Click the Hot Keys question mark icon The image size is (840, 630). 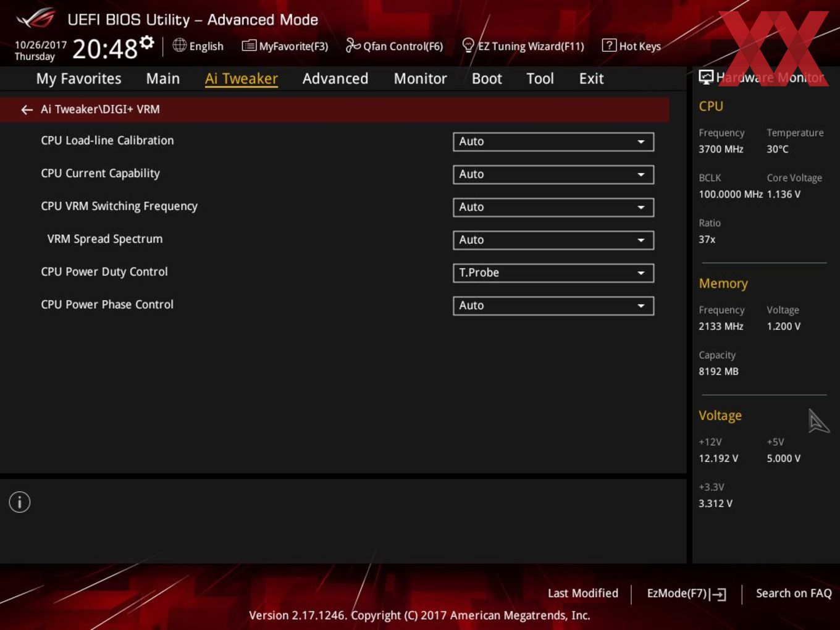(609, 45)
